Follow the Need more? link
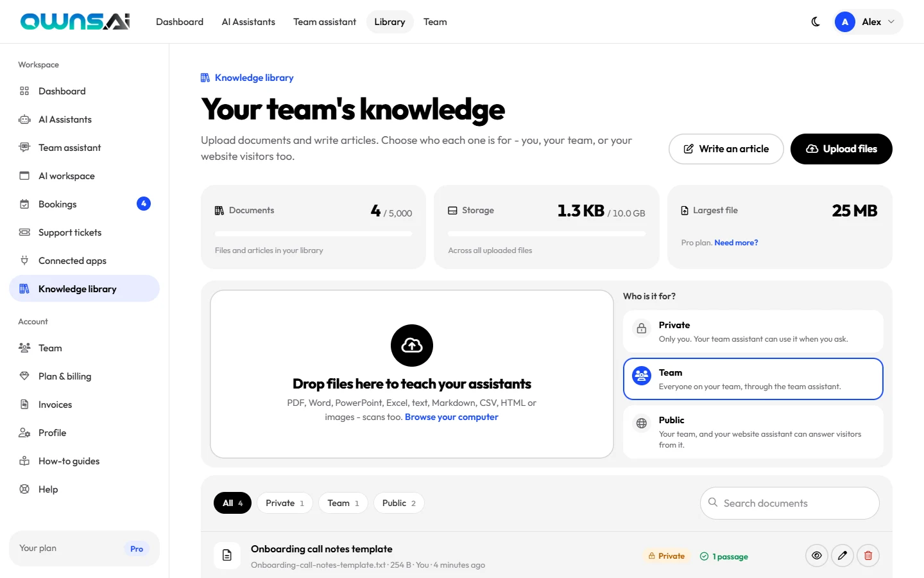Viewport: 924px width, 578px height. [x=736, y=243]
